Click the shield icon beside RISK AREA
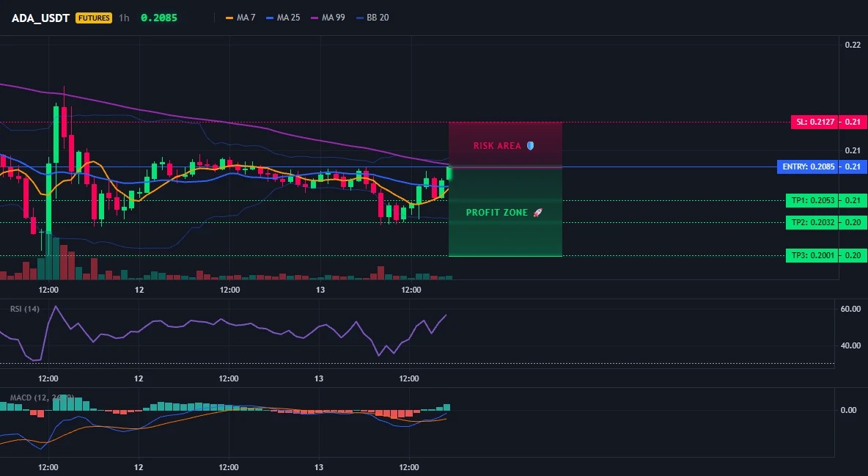The image size is (868, 476). tap(530, 146)
